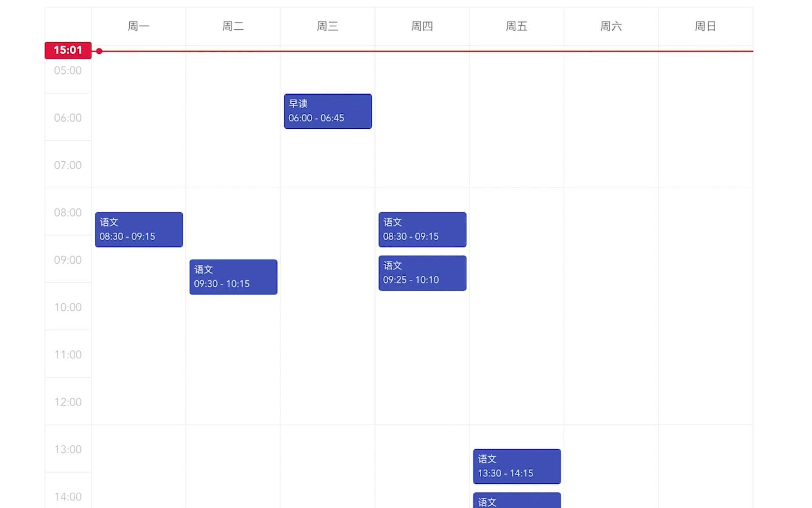Open Thursday's 语文 08:30 - 09:15 class

(x=422, y=229)
